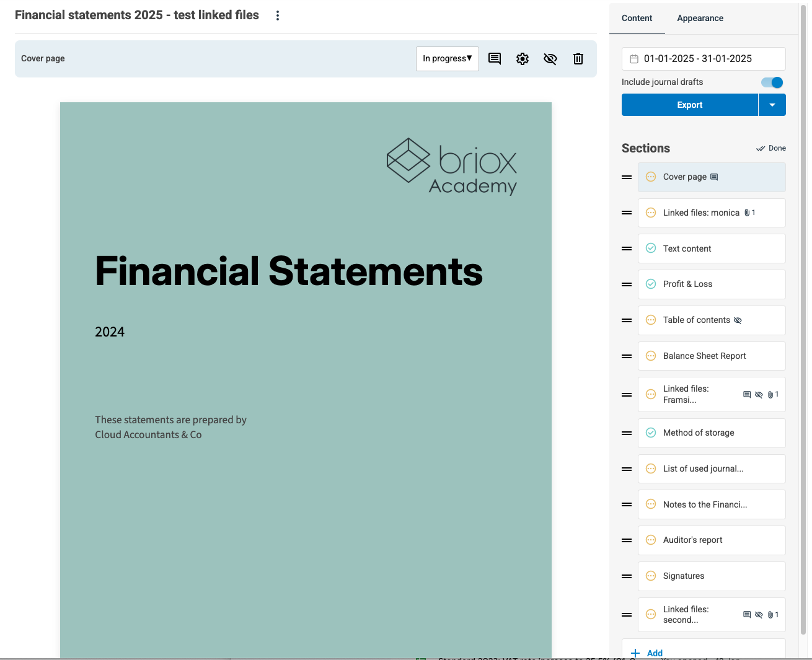Mark all sections as Done

(x=771, y=148)
